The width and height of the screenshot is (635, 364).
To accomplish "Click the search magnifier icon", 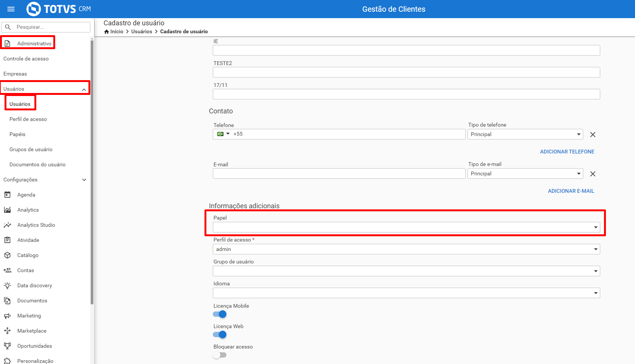I will coord(8,27).
